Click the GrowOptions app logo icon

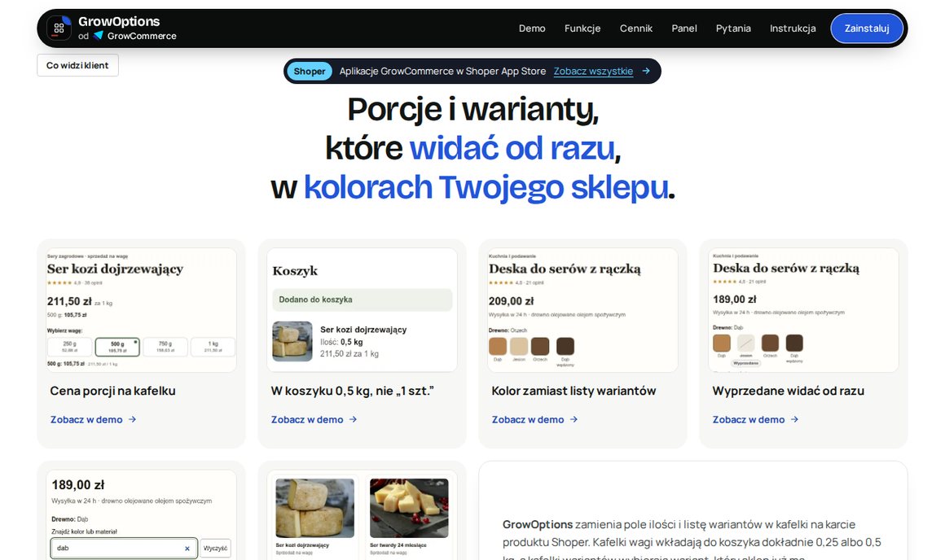point(59,28)
